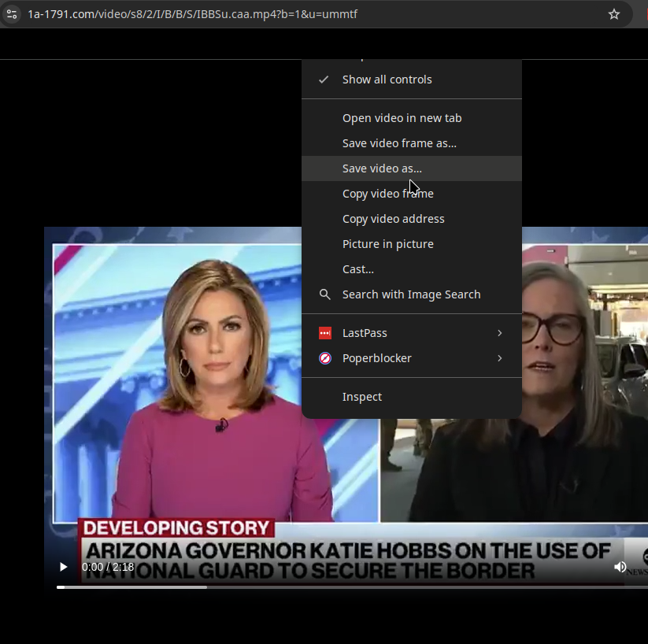Open Inspect from the context menu

point(412,397)
